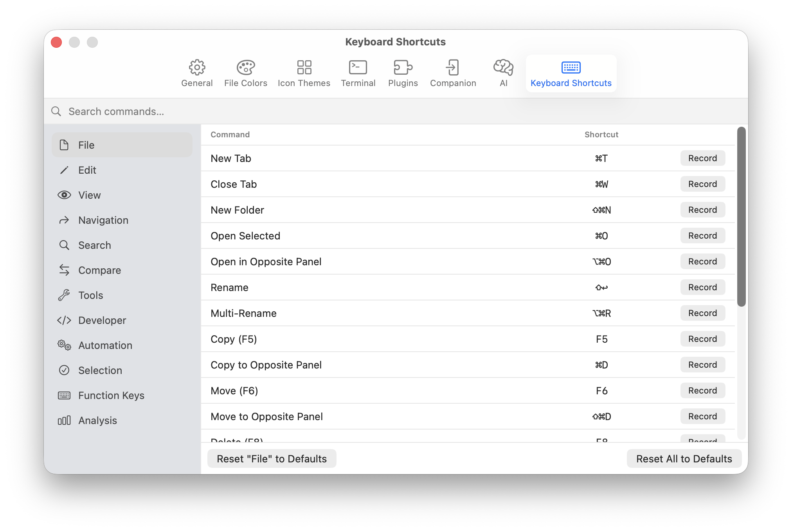Record a new shortcut for New Tab
The image size is (792, 532).
(702, 158)
